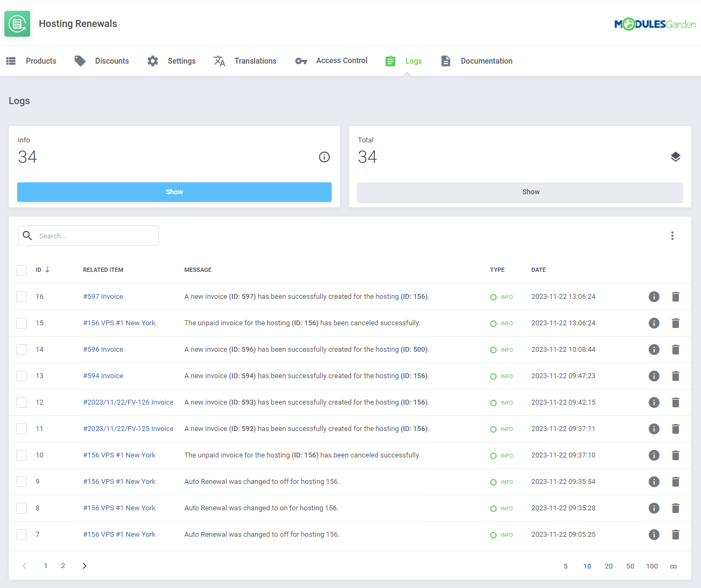Image resolution: width=701 pixels, height=588 pixels.
Task: Click the Total card layers icon
Action: point(676,157)
